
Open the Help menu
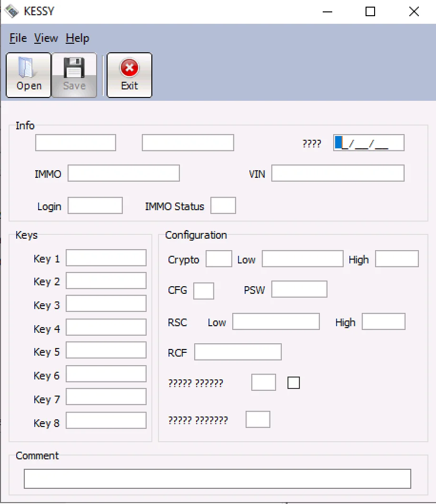pyautogui.click(x=78, y=38)
